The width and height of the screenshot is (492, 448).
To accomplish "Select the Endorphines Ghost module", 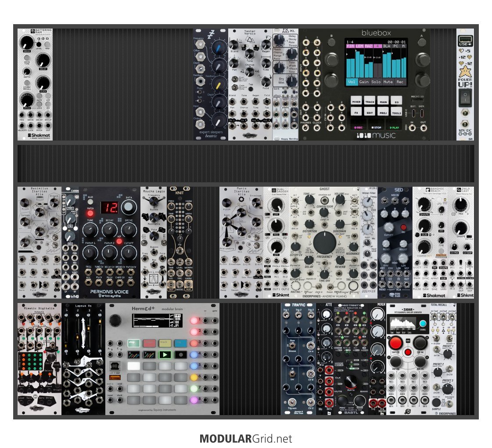I will [x=324, y=243].
